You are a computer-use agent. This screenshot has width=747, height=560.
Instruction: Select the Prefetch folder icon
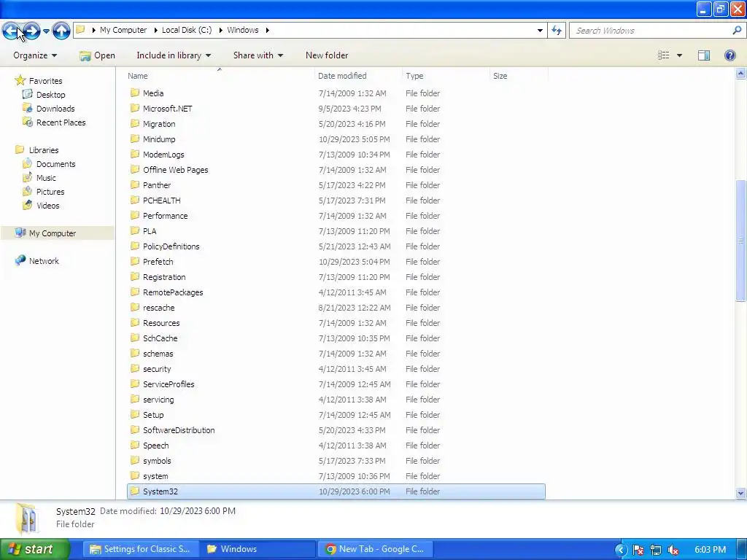[x=135, y=261]
